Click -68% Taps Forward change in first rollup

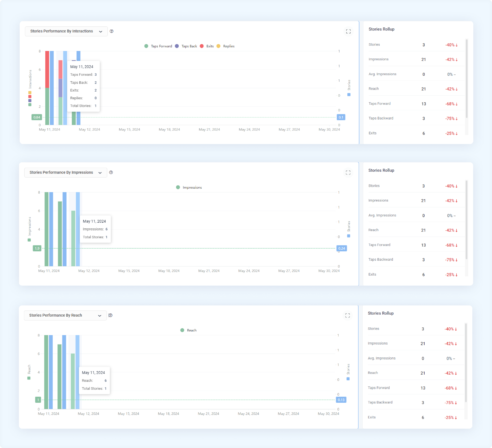(x=451, y=104)
